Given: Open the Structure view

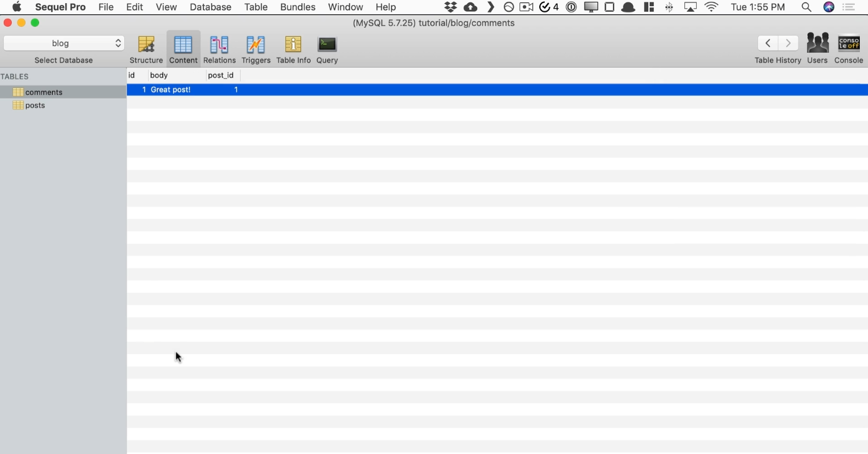Looking at the screenshot, I should click(146, 49).
